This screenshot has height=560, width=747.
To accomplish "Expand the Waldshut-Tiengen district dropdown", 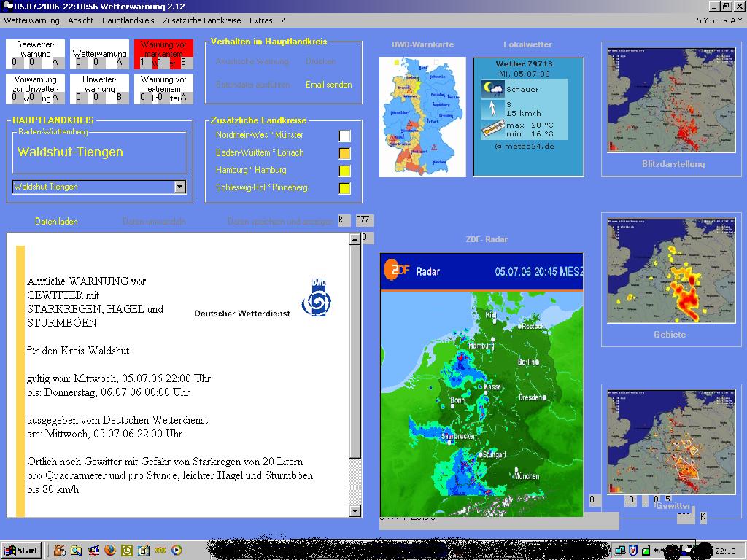I will 179,187.
